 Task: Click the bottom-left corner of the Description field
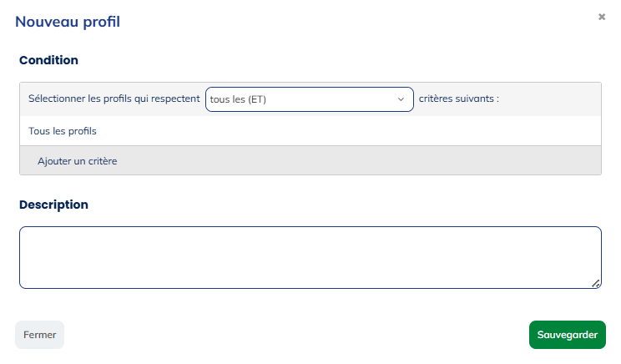click(27, 282)
